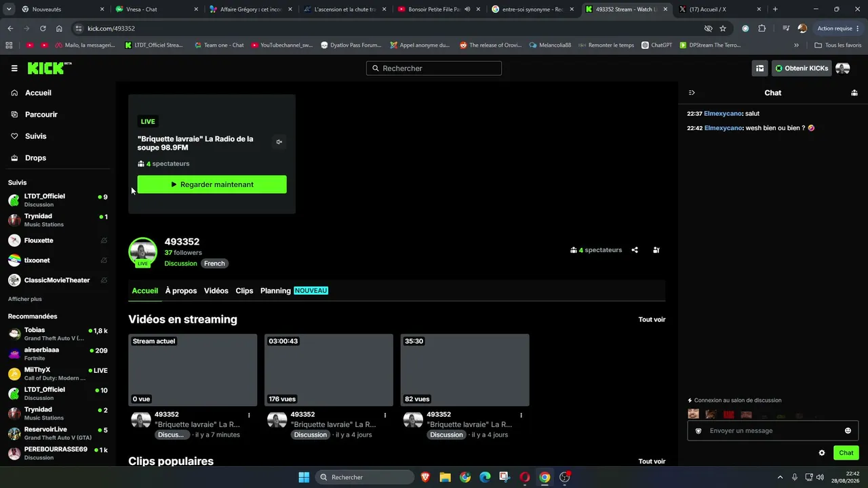Click the Obtenir KICKs button

coord(802,68)
